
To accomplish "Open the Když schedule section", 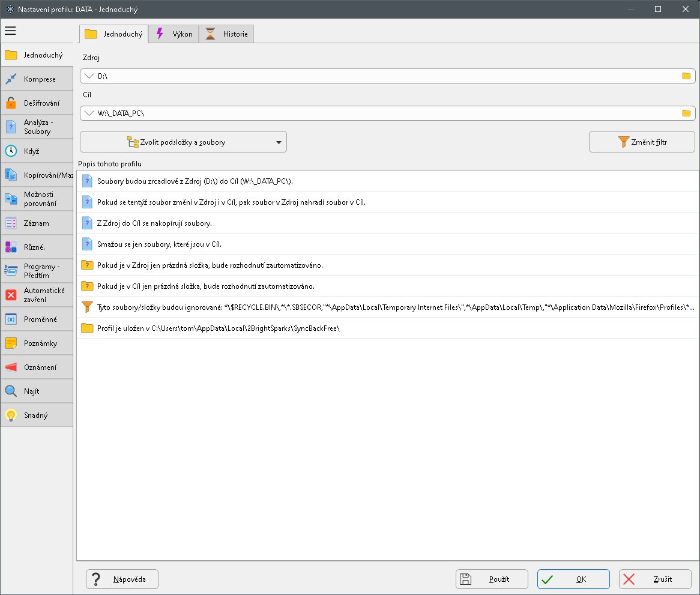I will pos(37,151).
